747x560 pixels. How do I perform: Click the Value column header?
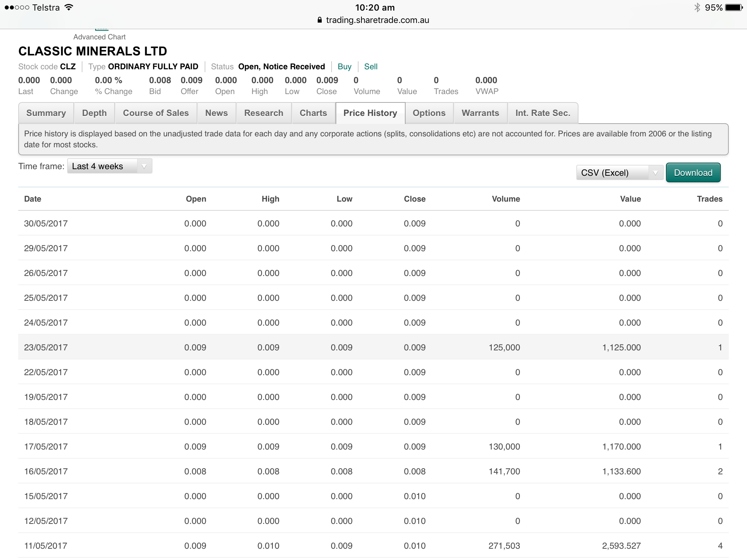click(630, 199)
